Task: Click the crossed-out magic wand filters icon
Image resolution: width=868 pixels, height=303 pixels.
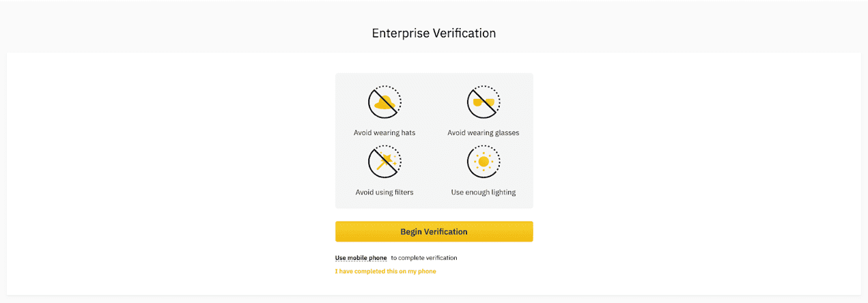Action: tap(384, 162)
